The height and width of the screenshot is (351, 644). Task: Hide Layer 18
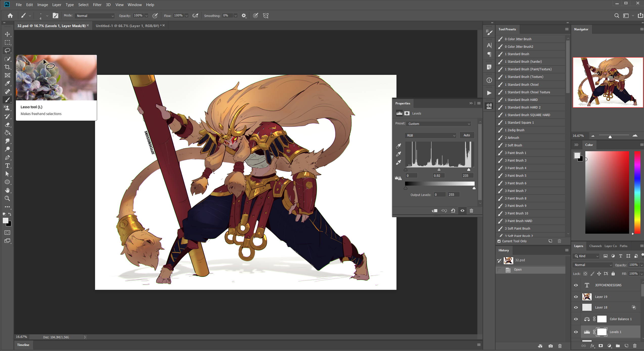576,308
